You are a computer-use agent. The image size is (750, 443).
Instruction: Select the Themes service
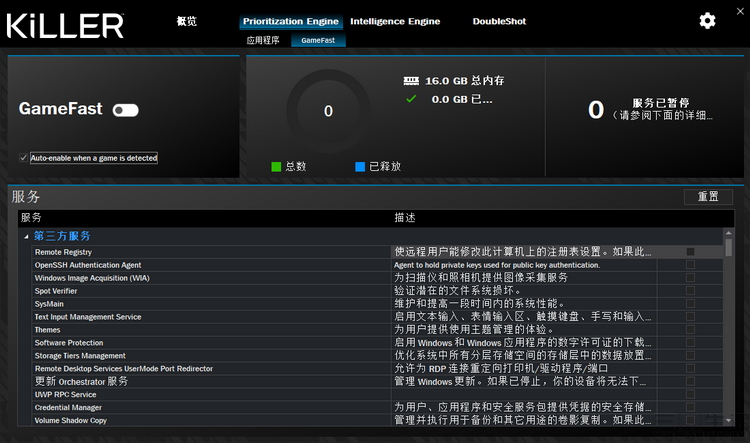click(x=377, y=329)
